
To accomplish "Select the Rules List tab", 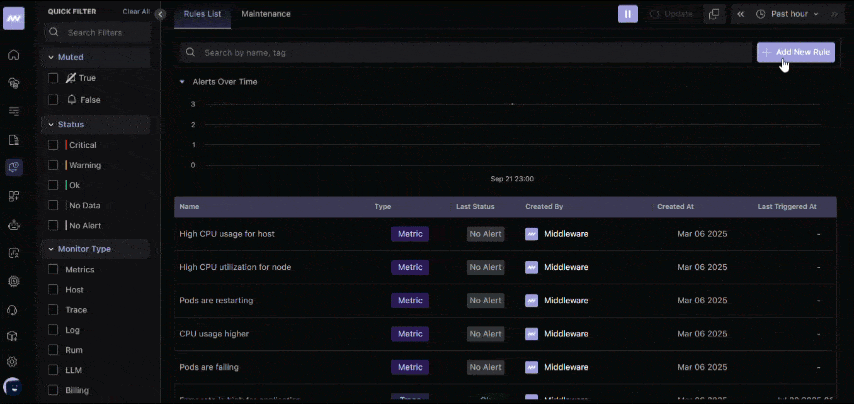I will 203,14.
